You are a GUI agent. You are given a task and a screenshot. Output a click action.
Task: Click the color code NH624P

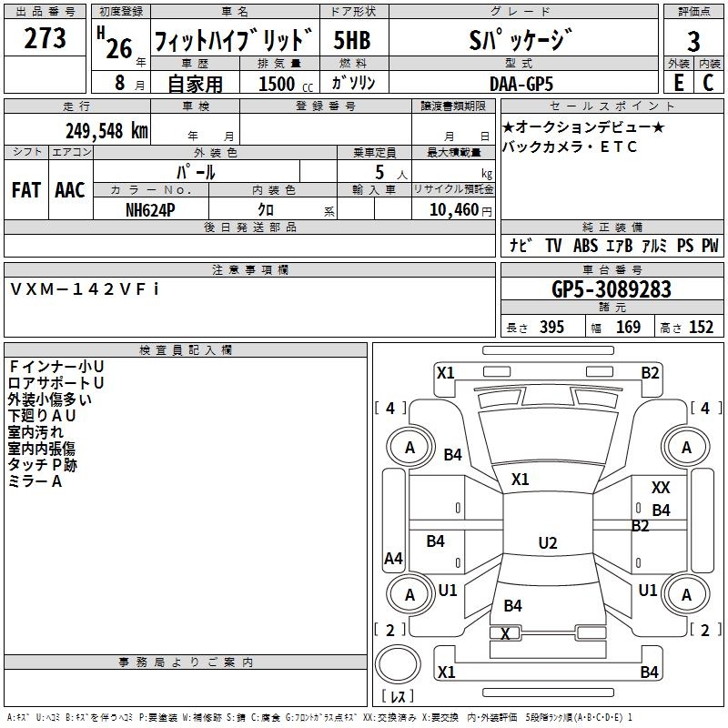(151, 209)
